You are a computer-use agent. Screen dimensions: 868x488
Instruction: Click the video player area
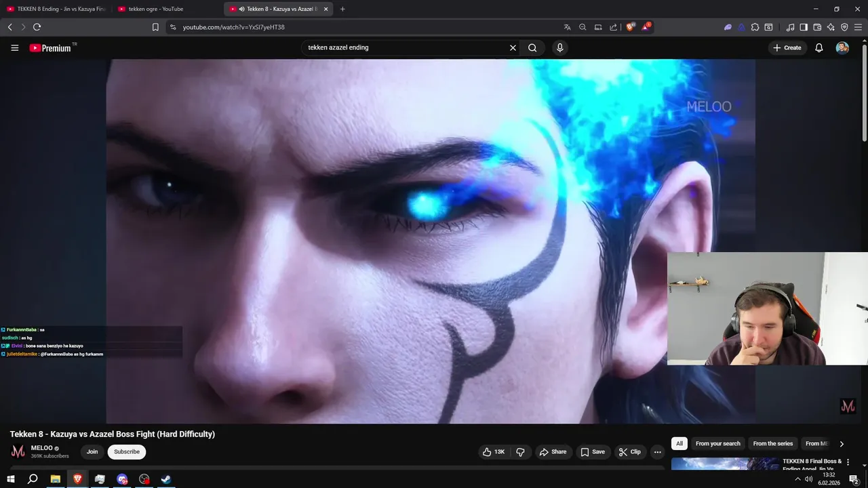[x=431, y=241]
